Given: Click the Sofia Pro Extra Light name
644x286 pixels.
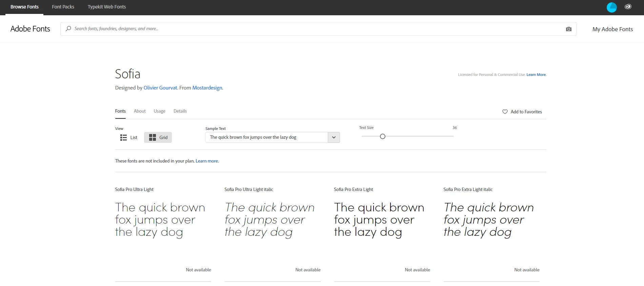Looking at the screenshot, I should pyautogui.click(x=353, y=190).
